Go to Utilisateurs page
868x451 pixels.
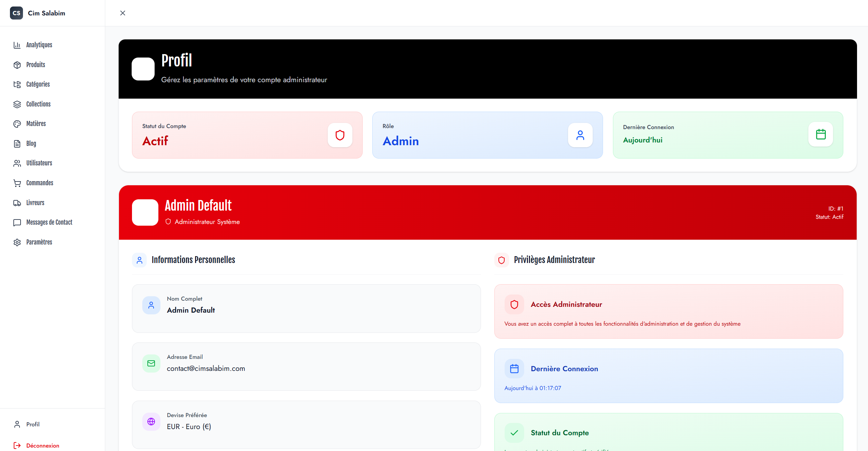pyautogui.click(x=39, y=163)
